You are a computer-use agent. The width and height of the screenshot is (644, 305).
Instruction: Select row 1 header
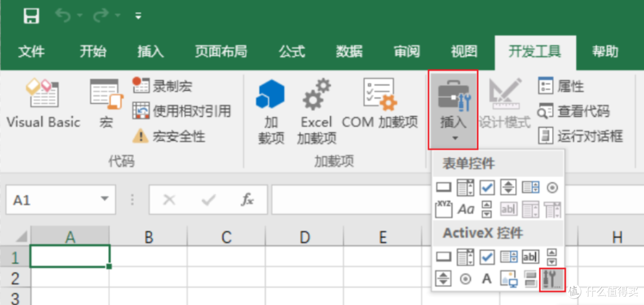(x=15, y=257)
